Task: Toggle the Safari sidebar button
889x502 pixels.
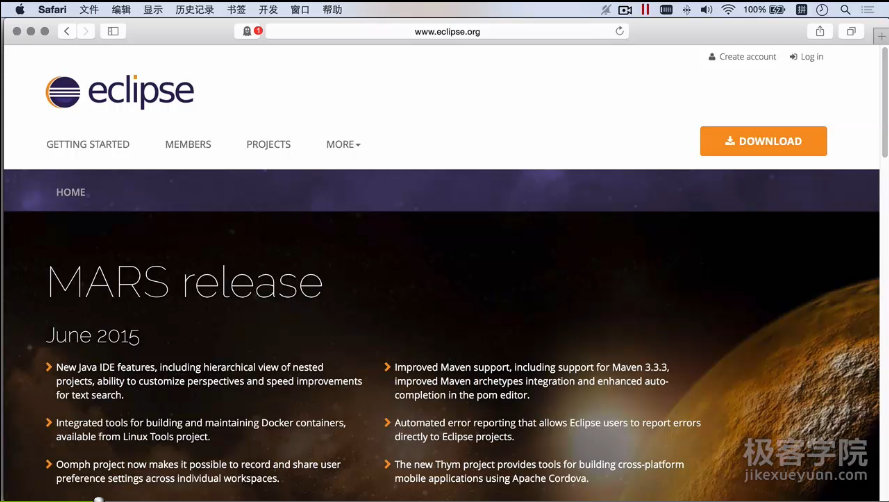Action: (x=113, y=31)
